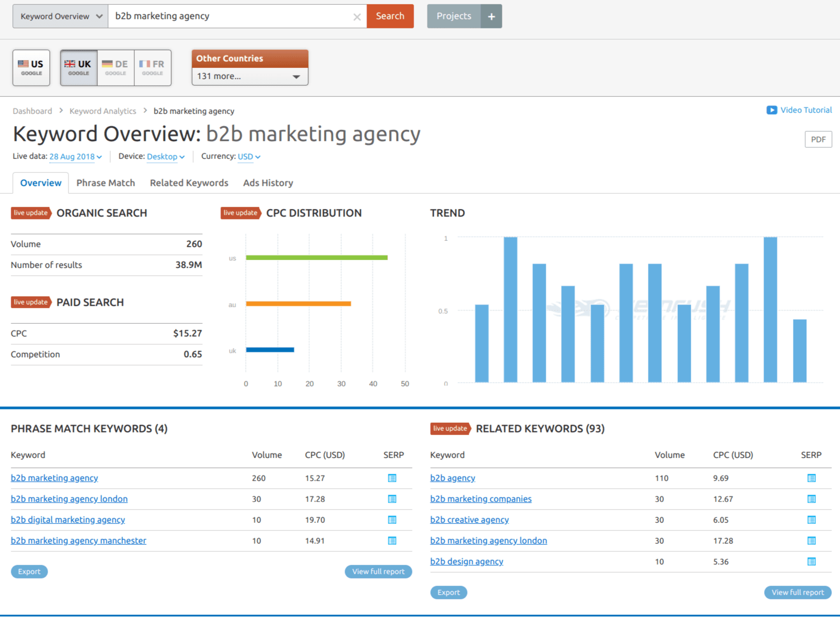This screenshot has width=840, height=617.
Task: Click CPC 19.70 in phrase match table
Action: 315,520
